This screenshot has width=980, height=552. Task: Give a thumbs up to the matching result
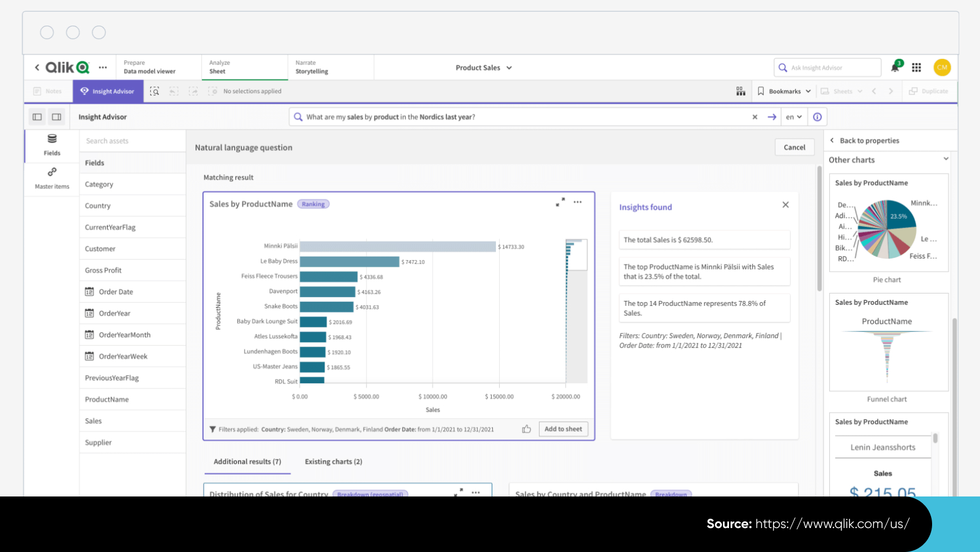[x=526, y=429]
